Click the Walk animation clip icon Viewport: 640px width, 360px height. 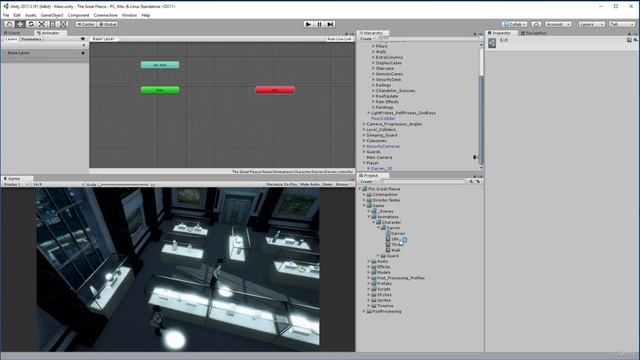point(388,250)
